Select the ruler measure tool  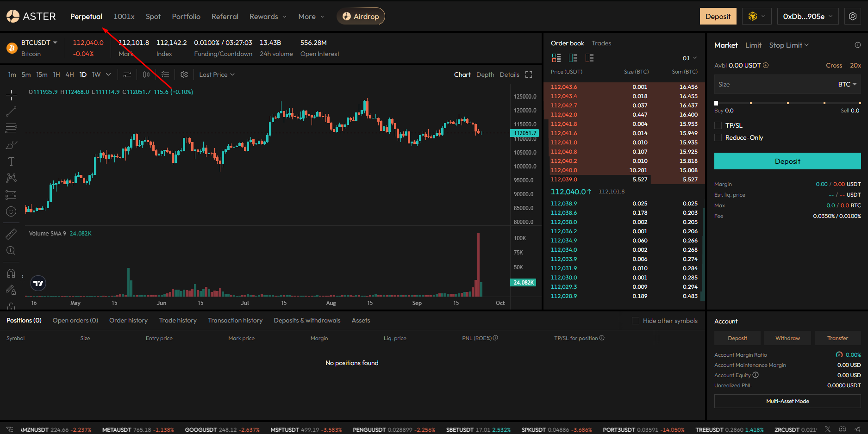pos(11,234)
